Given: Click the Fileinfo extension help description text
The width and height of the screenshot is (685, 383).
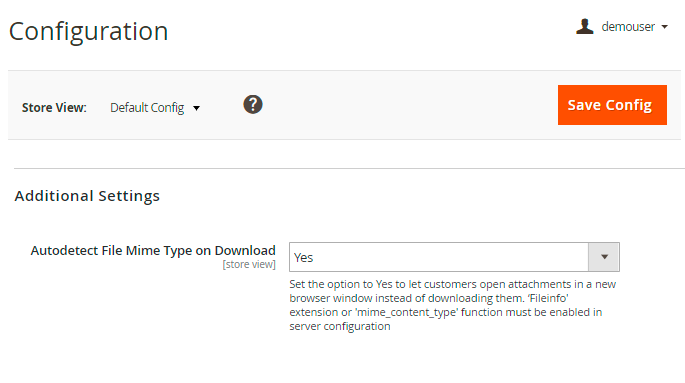Looking at the screenshot, I should click(453, 305).
